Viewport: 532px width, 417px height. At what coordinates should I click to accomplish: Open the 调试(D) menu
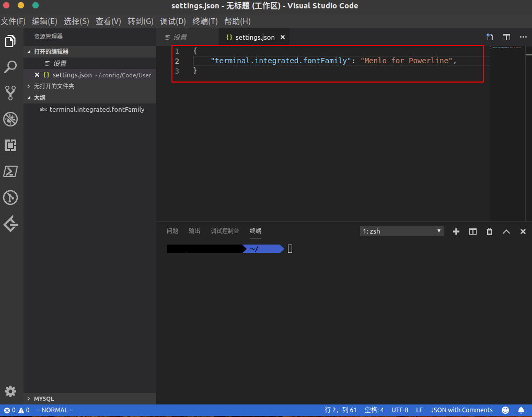(172, 21)
